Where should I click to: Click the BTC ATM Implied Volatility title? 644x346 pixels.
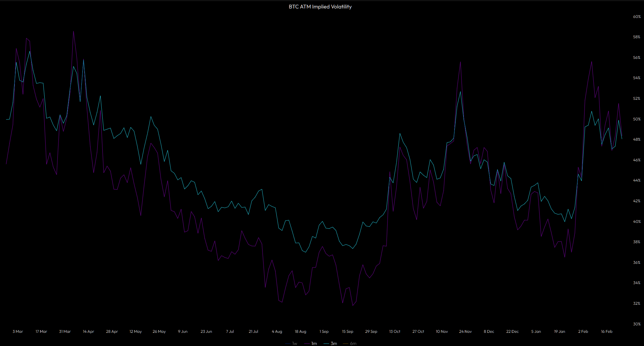320,7
